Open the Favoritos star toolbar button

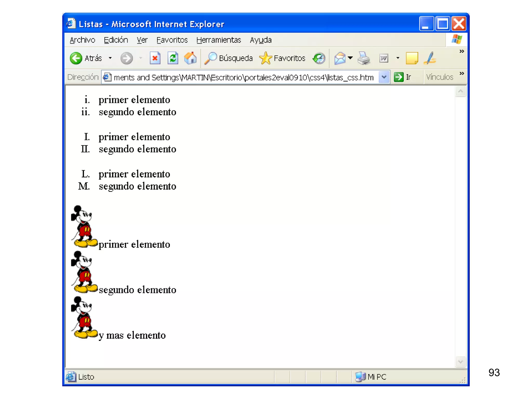pyautogui.click(x=282, y=58)
